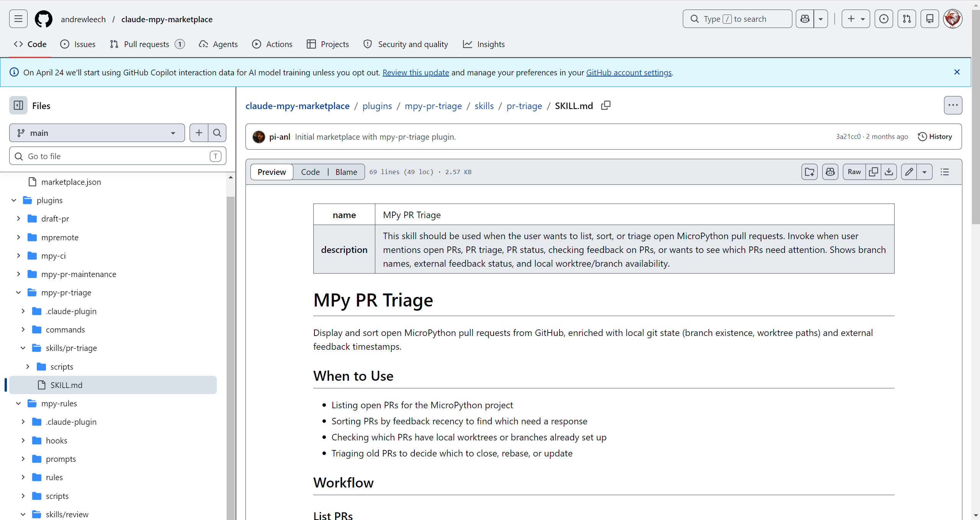The image size is (980, 520).
Task: Open the notifications inbox icon
Action: 930,19
